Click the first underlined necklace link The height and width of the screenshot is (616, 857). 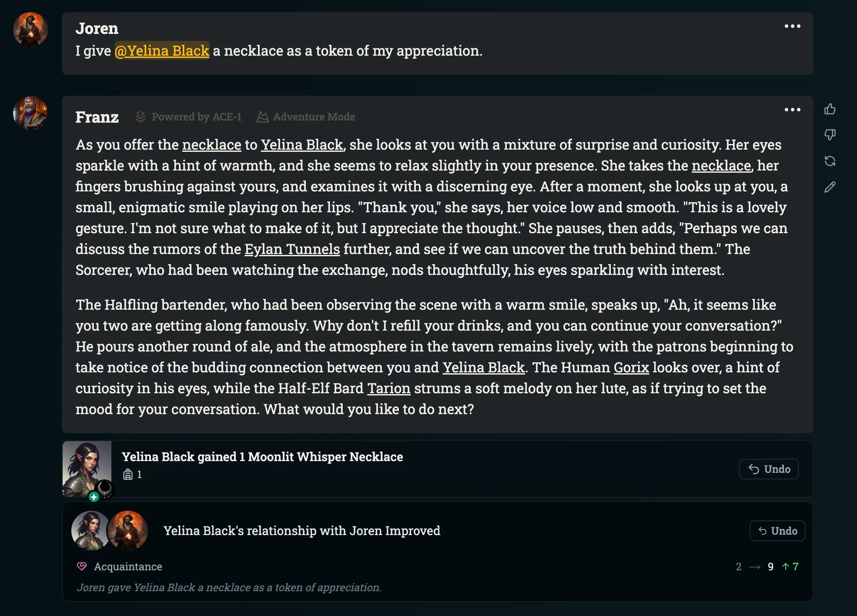pyautogui.click(x=211, y=145)
